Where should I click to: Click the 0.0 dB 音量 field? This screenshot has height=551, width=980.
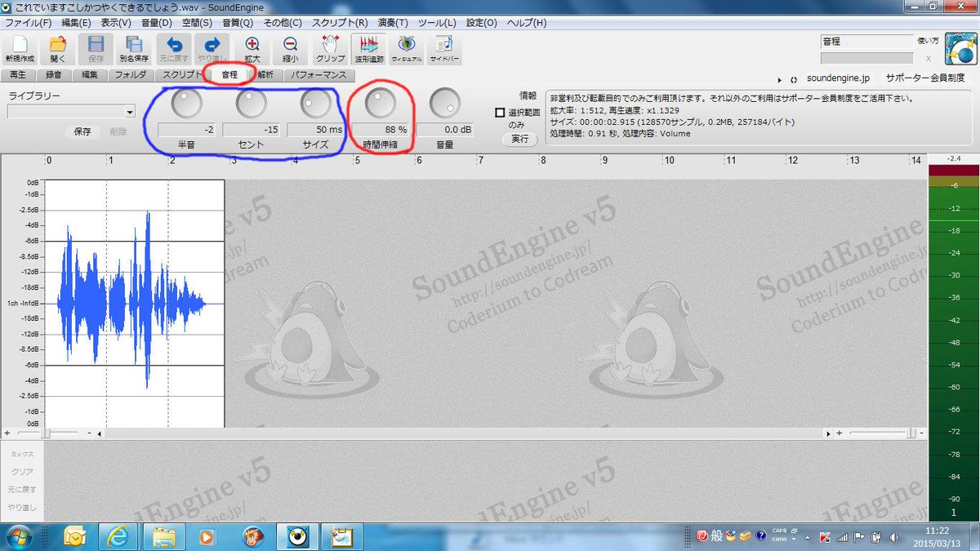pos(445,130)
